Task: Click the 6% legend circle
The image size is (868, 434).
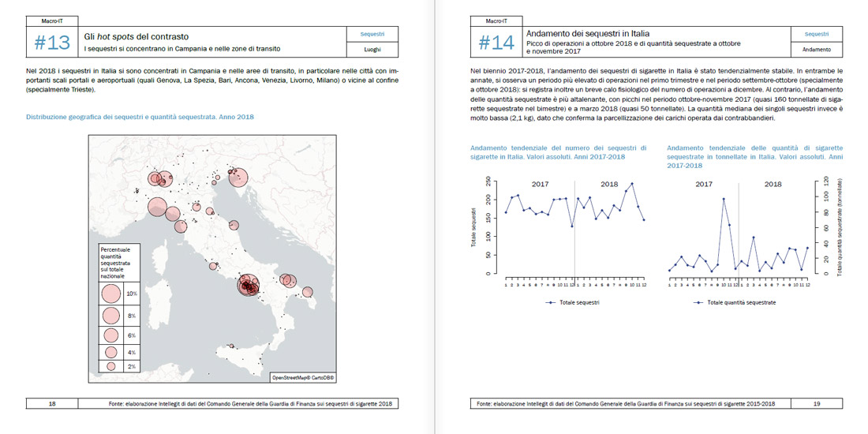Action: coord(111,335)
